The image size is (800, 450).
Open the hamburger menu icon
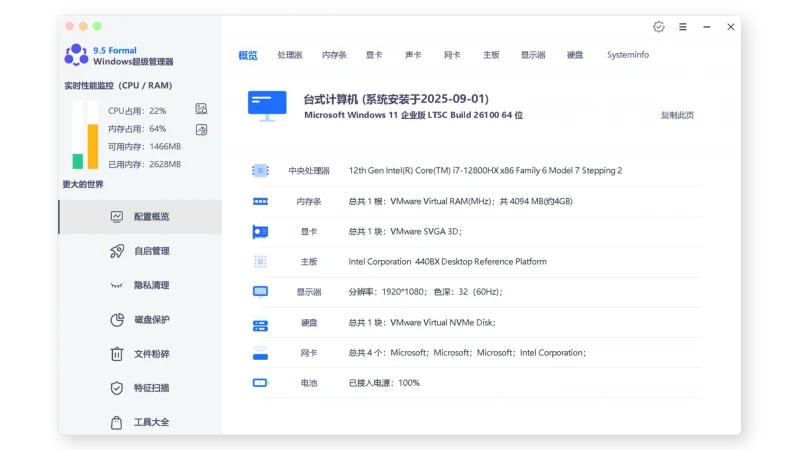click(683, 27)
